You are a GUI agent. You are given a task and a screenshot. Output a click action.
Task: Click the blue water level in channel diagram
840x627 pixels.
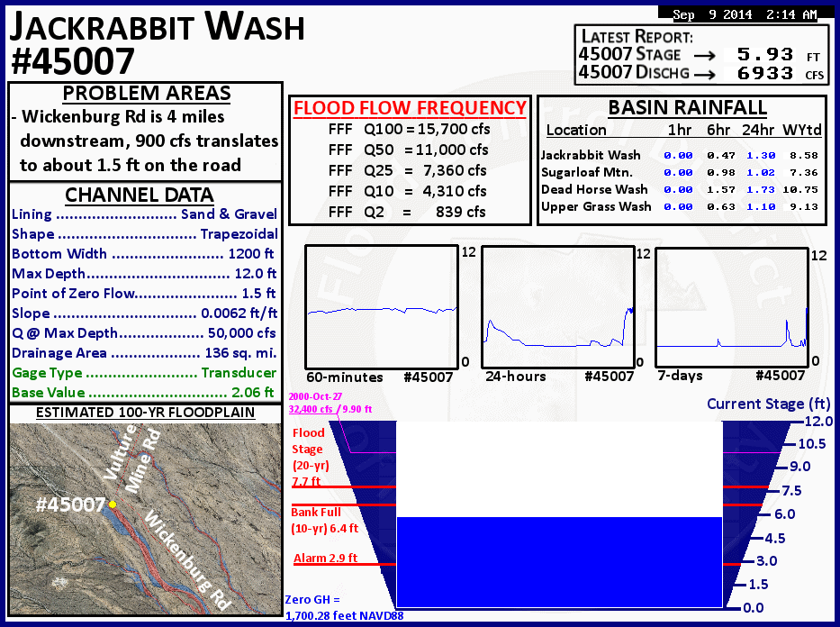point(559,562)
